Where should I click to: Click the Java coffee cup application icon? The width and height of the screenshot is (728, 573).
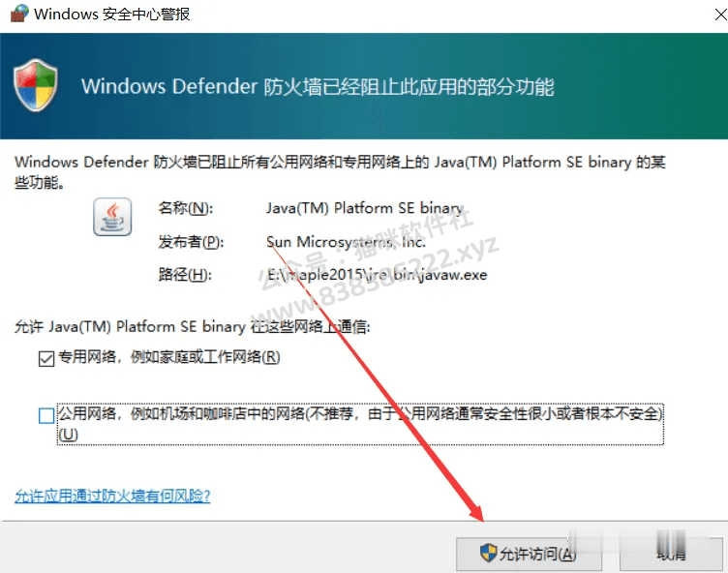pyautogui.click(x=112, y=217)
